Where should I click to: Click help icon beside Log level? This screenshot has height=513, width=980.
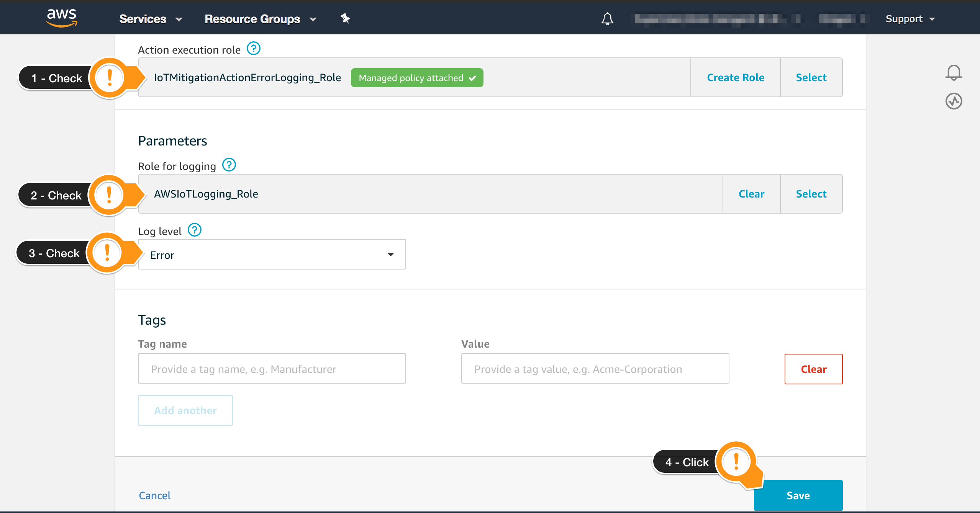[195, 230]
